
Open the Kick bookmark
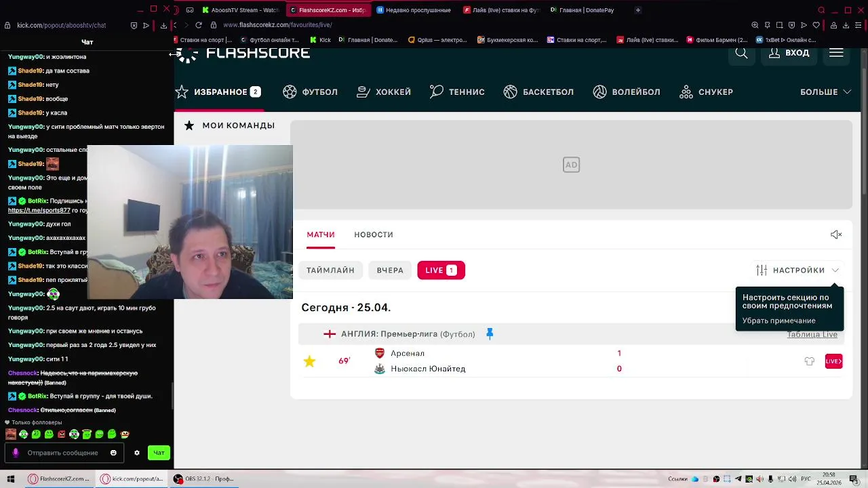click(x=320, y=40)
